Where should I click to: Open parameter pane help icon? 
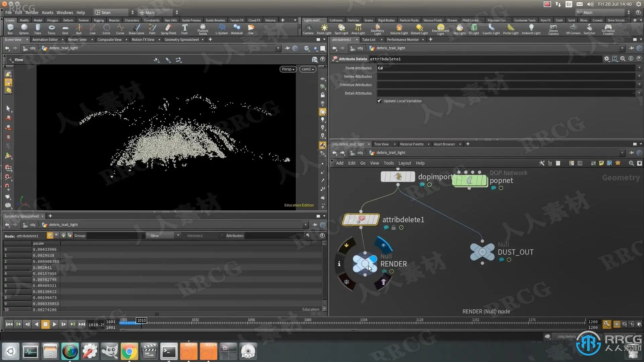click(639, 59)
